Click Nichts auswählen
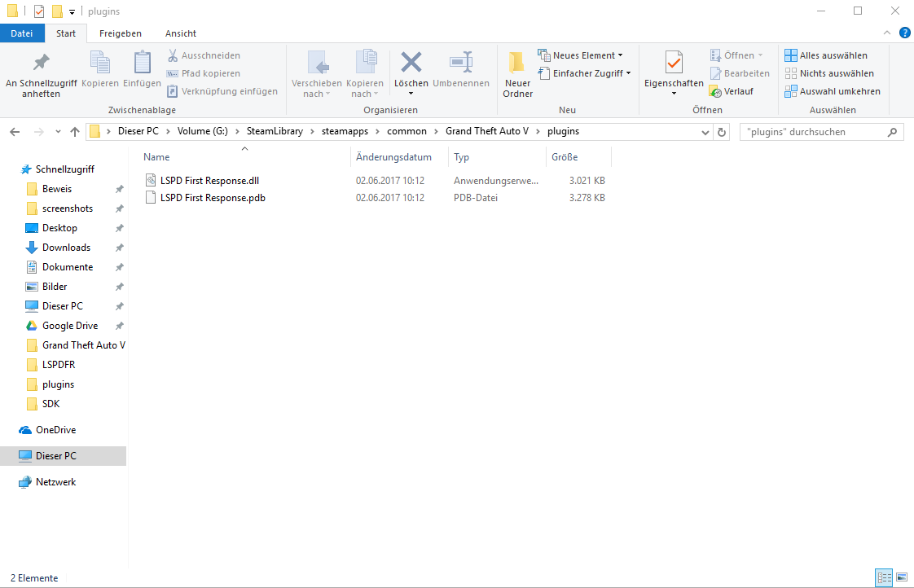Screen dimensions: 914x588 [x=829, y=73]
